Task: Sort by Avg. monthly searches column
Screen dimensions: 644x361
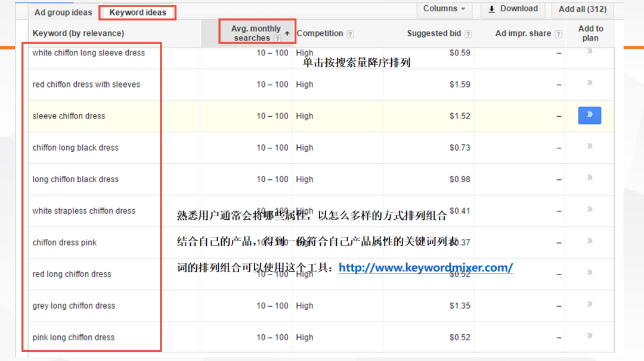Action: pos(256,33)
